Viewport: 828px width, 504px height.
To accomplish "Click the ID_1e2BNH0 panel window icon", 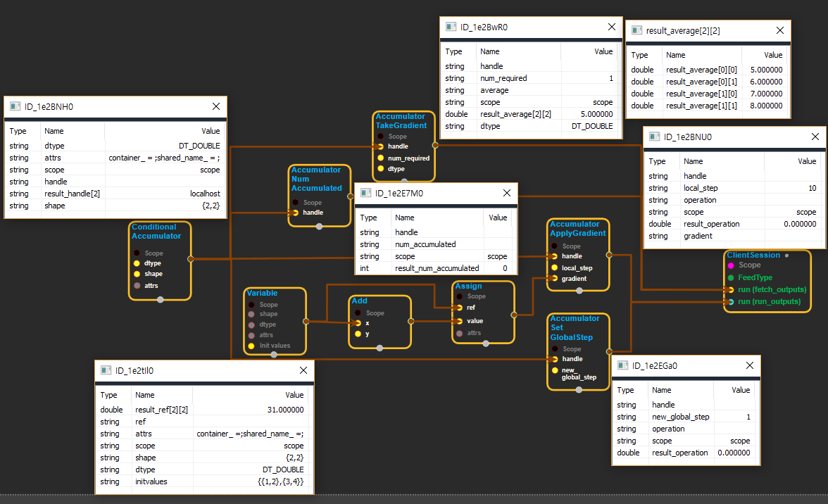I will 15,107.
